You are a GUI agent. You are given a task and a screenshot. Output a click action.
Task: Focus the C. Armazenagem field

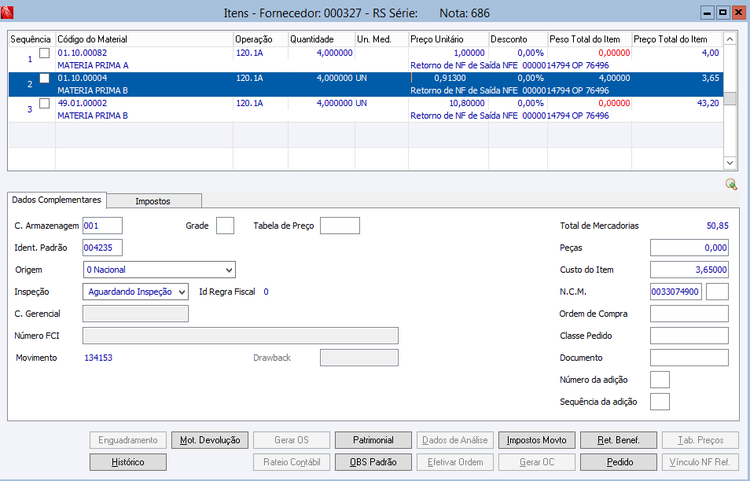pyautogui.click(x=102, y=225)
